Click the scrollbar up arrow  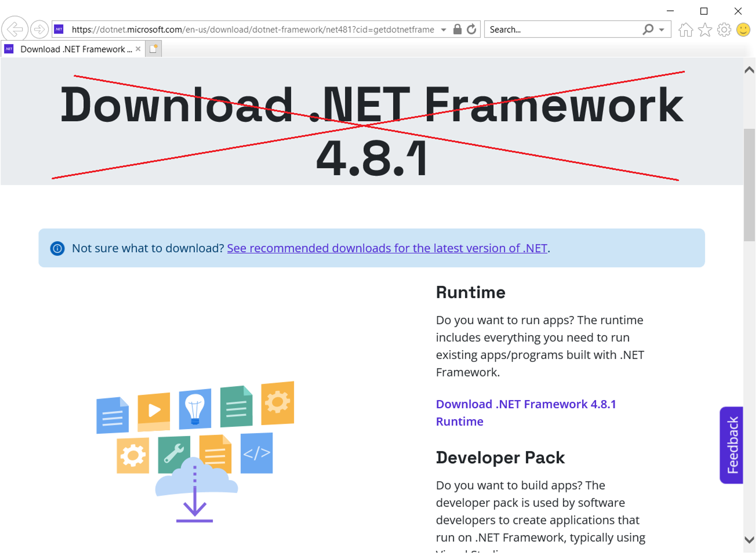click(x=749, y=70)
